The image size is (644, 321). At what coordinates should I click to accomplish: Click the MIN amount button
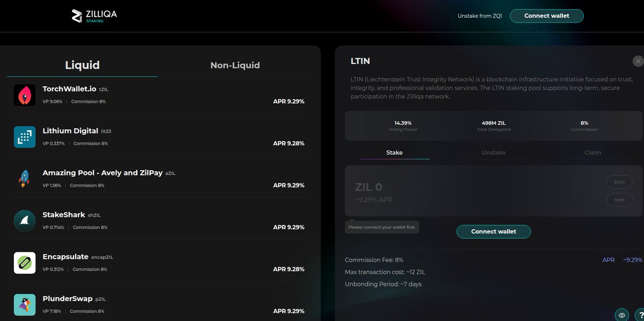(x=619, y=200)
